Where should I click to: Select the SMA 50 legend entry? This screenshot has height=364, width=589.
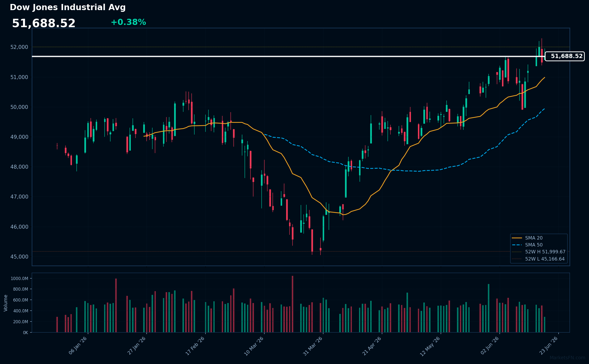[527, 245]
